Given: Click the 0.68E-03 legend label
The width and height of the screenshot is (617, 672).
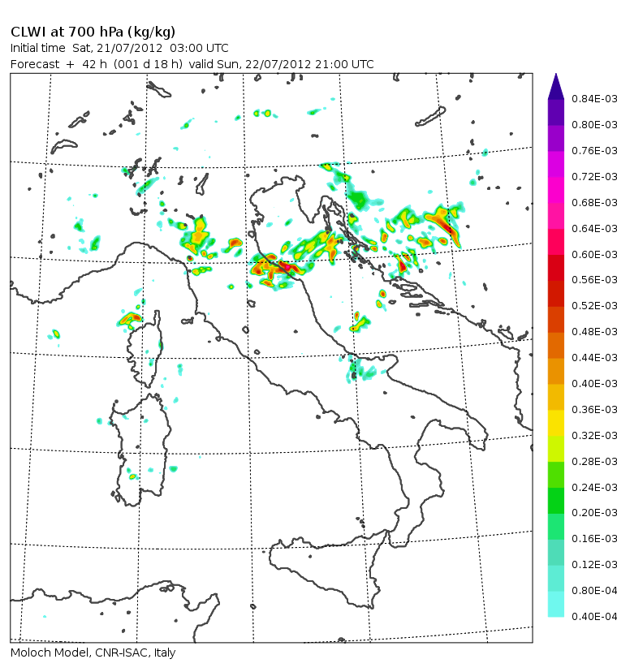Looking at the screenshot, I should coord(594,202).
